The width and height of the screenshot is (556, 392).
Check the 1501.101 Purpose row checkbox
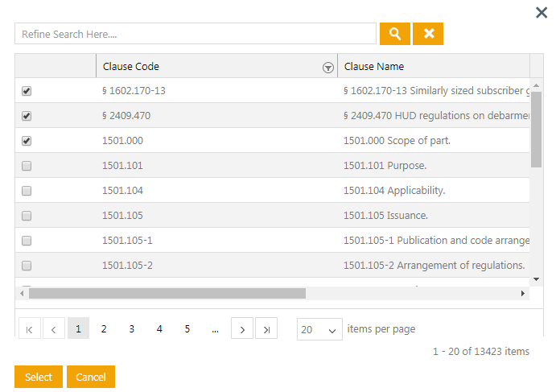tap(27, 166)
